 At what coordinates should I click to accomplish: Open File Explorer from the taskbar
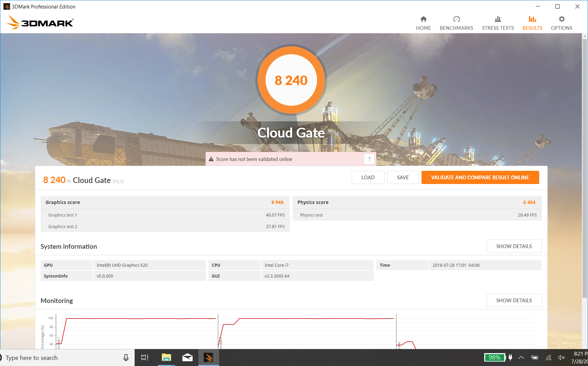(166, 358)
